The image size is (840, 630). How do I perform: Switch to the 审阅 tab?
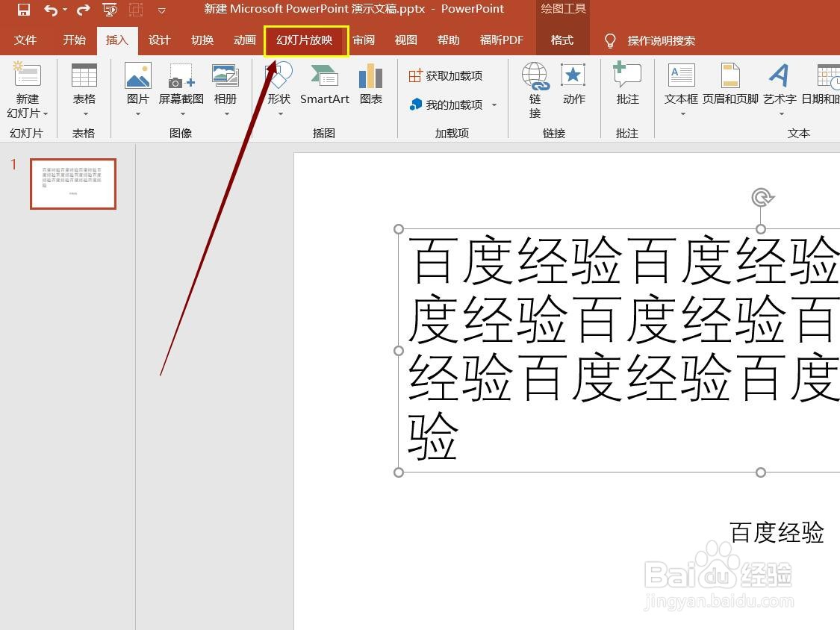tap(364, 40)
